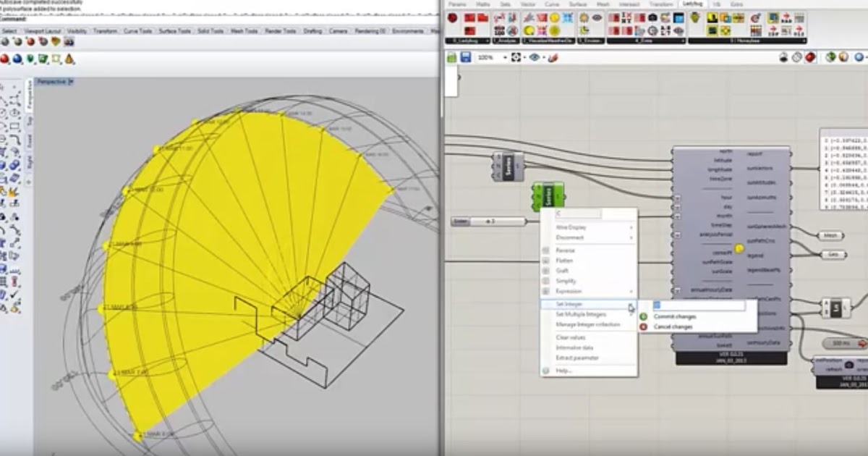Open the Expression submenu
Viewport: 868px width, 456px height.
tap(571, 291)
